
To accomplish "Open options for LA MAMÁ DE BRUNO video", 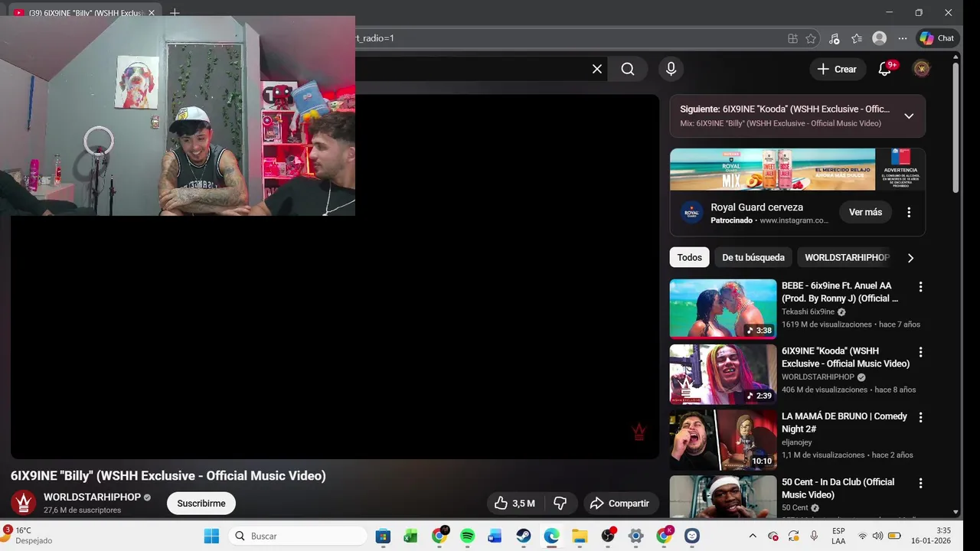I will [920, 417].
